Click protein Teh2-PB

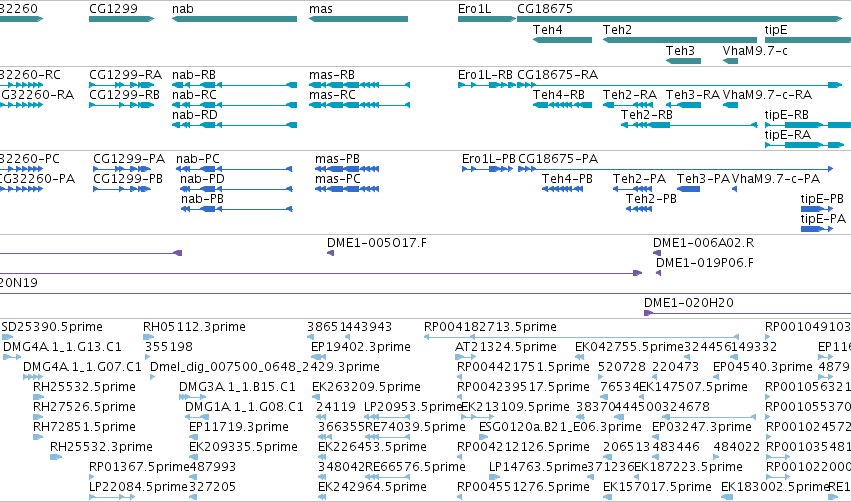(x=639, y=209)
